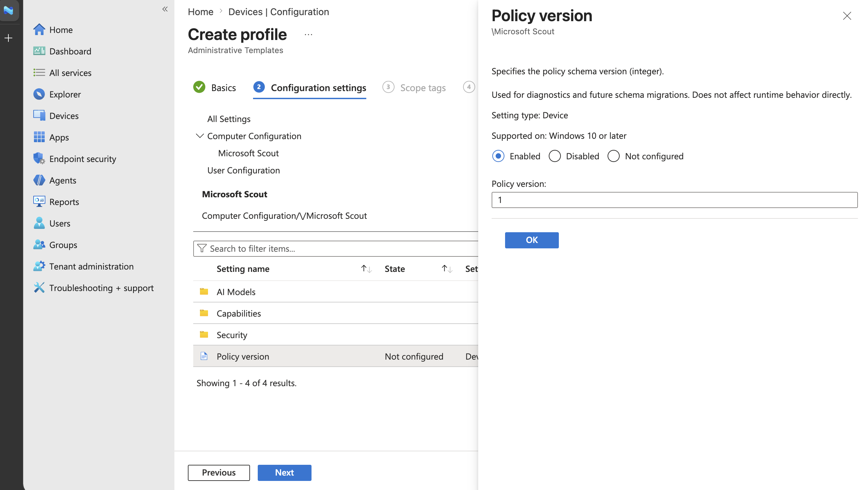Click the filter funnel icon in search box
This screenshot has width=868, height=490.
point(202,248)
